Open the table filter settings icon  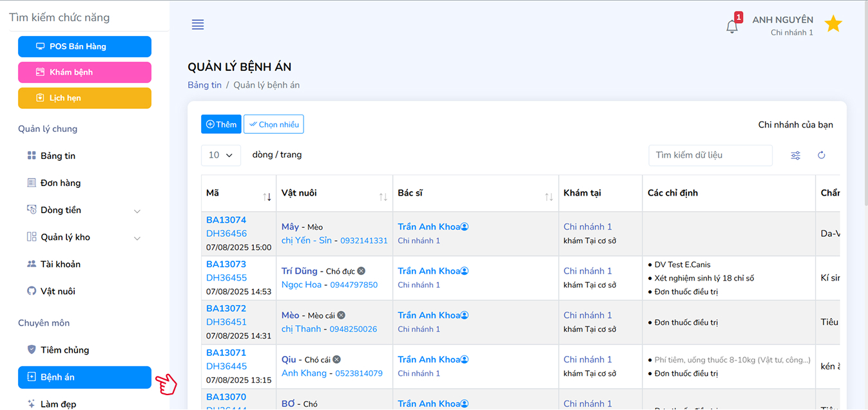796,155
